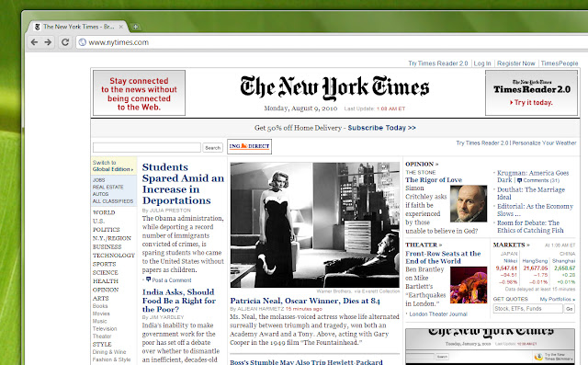
Task: Open Personalize Your Weather link
Action: [x=544, y=143]
